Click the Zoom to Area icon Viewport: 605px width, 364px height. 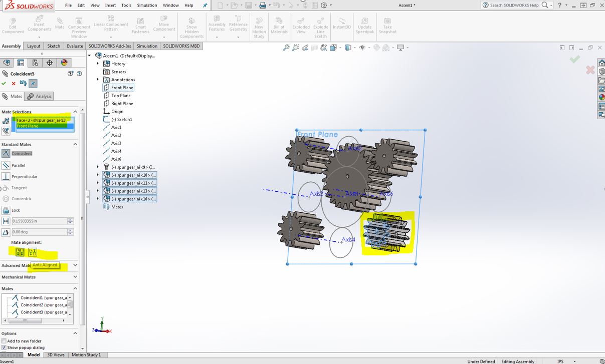(x=296, y=48)
